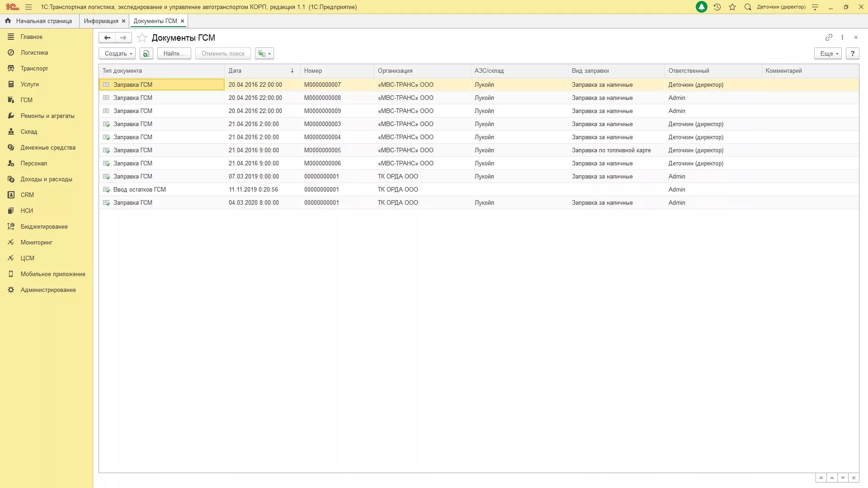
Task: Open the history clock icon
Action: click(x=717, y=7)
